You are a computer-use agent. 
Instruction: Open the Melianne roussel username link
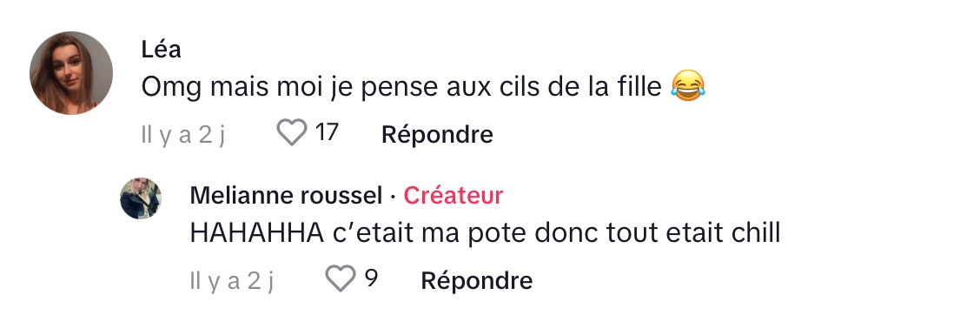tap(286, 196)
